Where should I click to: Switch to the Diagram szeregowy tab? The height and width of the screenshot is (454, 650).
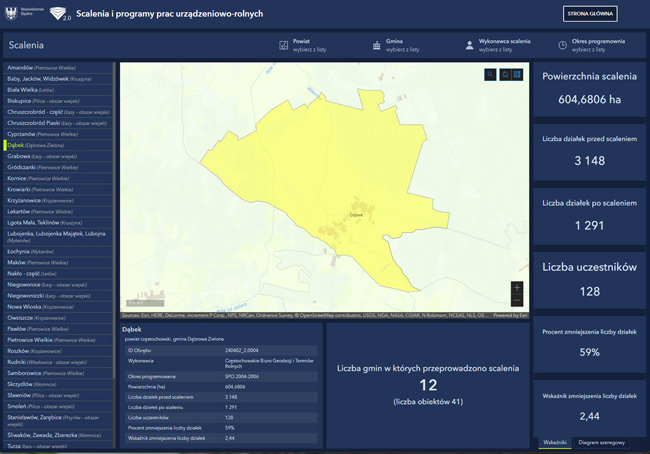[x=601, y=442]
